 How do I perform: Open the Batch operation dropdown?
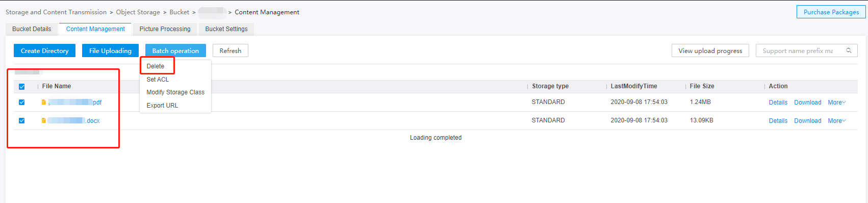click(x=175, y=50)
